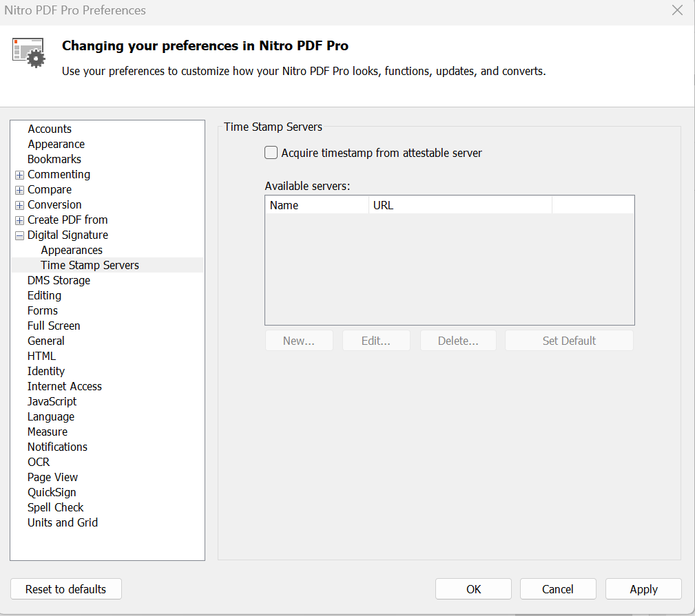Image resolution: width=695 pixels, height=616 pixels.
Task: Open Conversion preferences
Action: (54, 204)
